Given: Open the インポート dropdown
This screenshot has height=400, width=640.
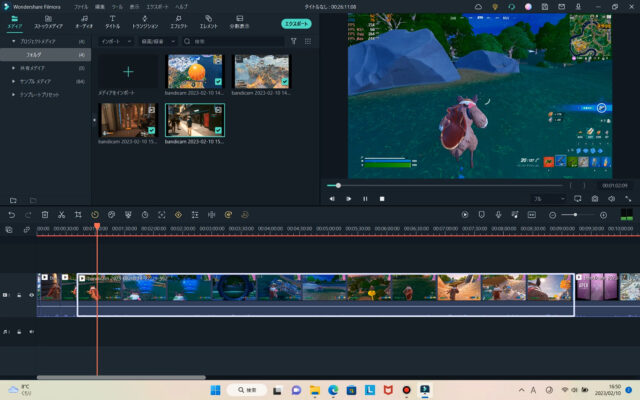Looking at the screenshot, I should pos(116,41).
